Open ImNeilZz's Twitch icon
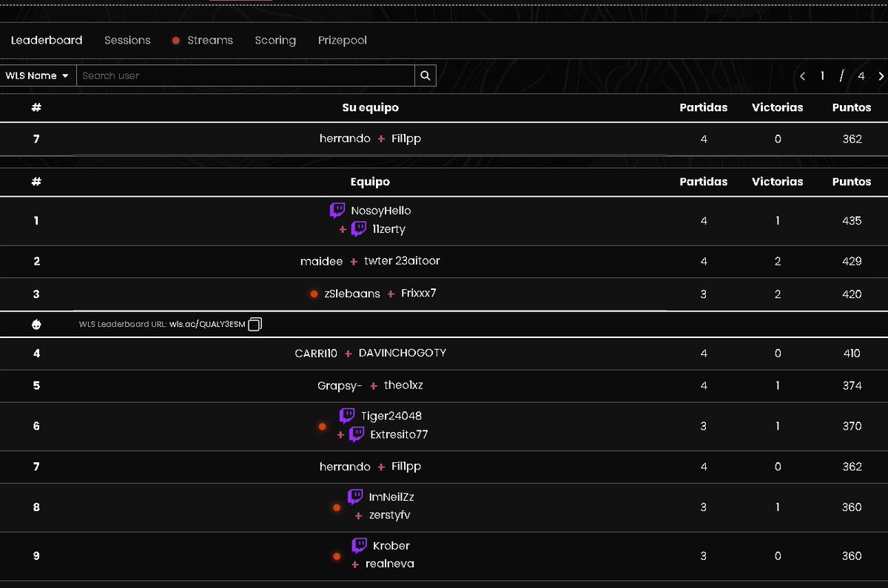Viewport: 888px width, 588px height. pyautogui.click(x=355, y=497)
